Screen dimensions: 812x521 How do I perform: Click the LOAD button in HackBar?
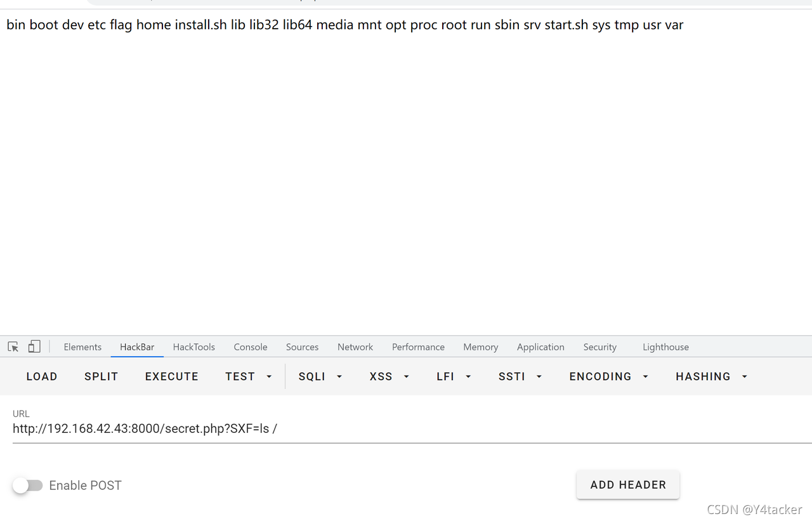tap(42, 376)
